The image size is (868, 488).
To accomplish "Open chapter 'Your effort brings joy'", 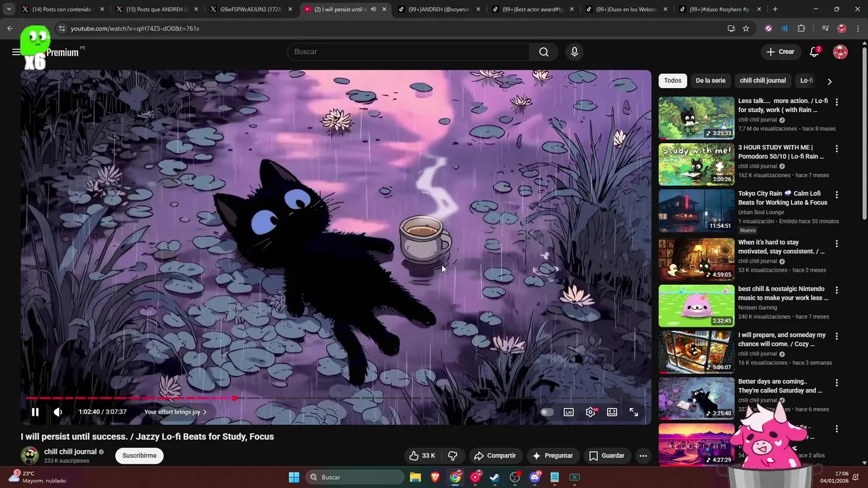I will [176, 412].
